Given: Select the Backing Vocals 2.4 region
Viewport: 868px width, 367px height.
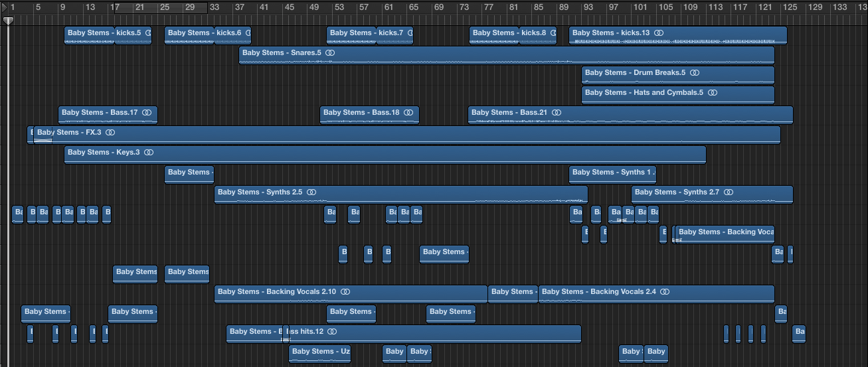Looking at the screenshot, I should 717,294.
